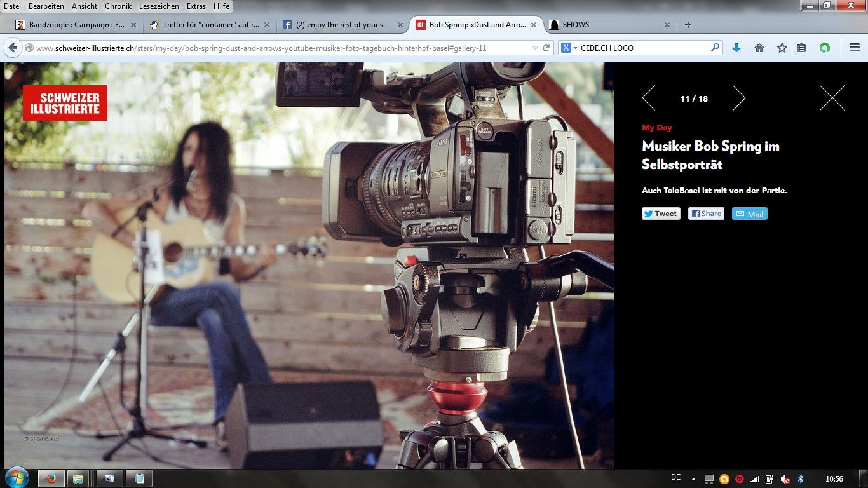
Task: Go to the previous gallery image arrow
Action: tap(648, 98)
